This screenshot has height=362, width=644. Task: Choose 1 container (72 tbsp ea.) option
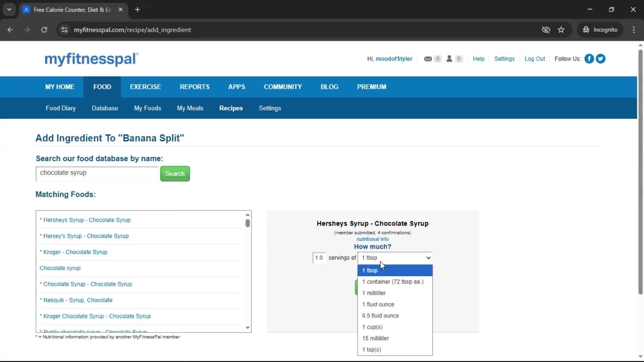click(x=395, y=282)
